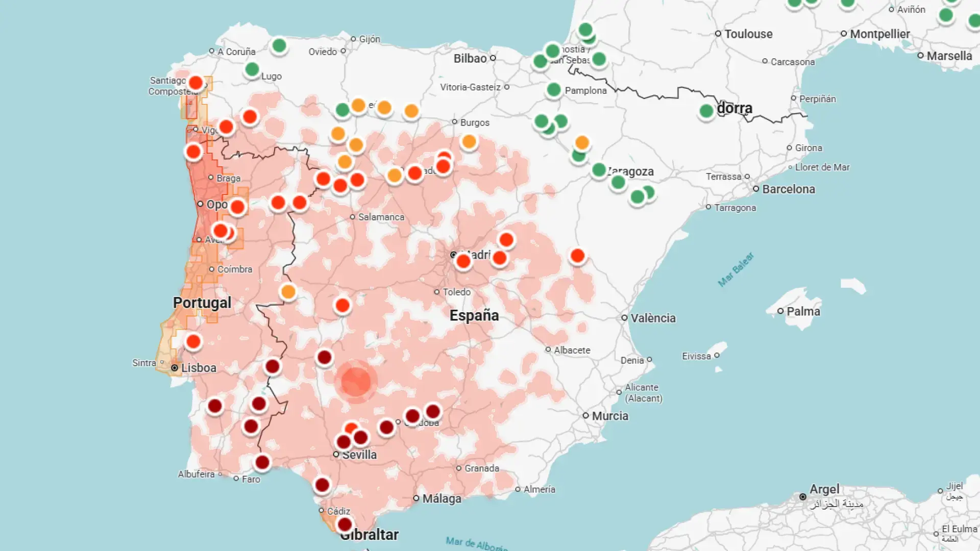Click dark red marker above Faro

pos(262,463)
